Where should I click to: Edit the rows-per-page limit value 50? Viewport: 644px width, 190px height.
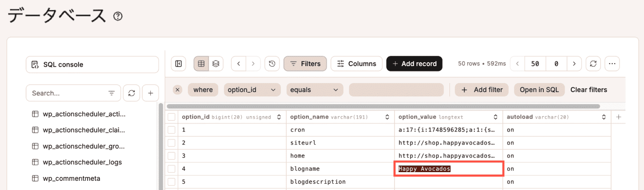(x=535, y=64)
